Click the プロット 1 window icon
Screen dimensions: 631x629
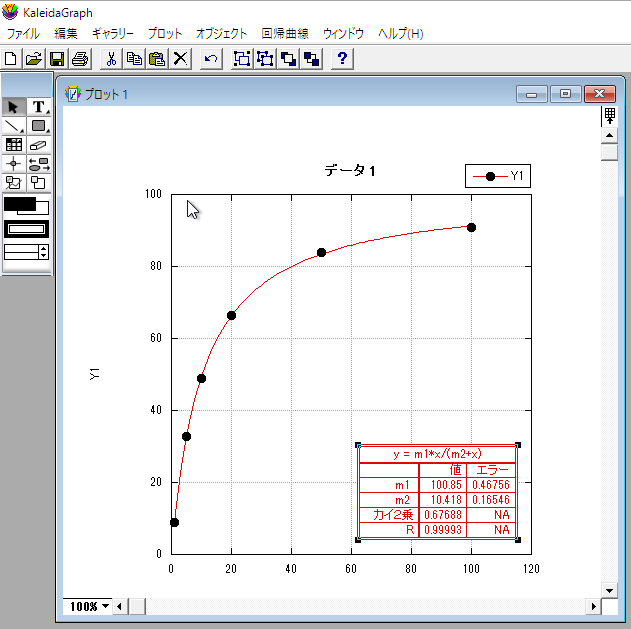tap(72, 94)
